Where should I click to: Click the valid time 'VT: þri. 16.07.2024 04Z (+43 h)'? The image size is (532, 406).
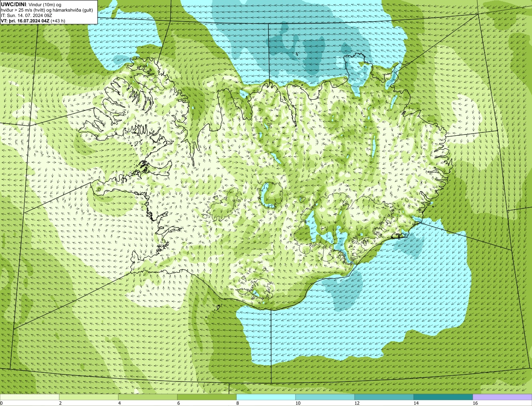(33, 21)
